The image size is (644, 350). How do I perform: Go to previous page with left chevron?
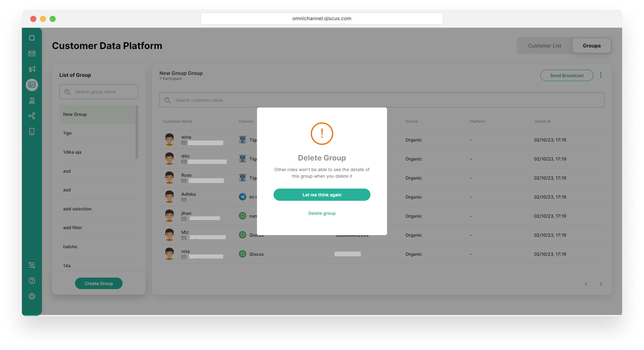586,284
